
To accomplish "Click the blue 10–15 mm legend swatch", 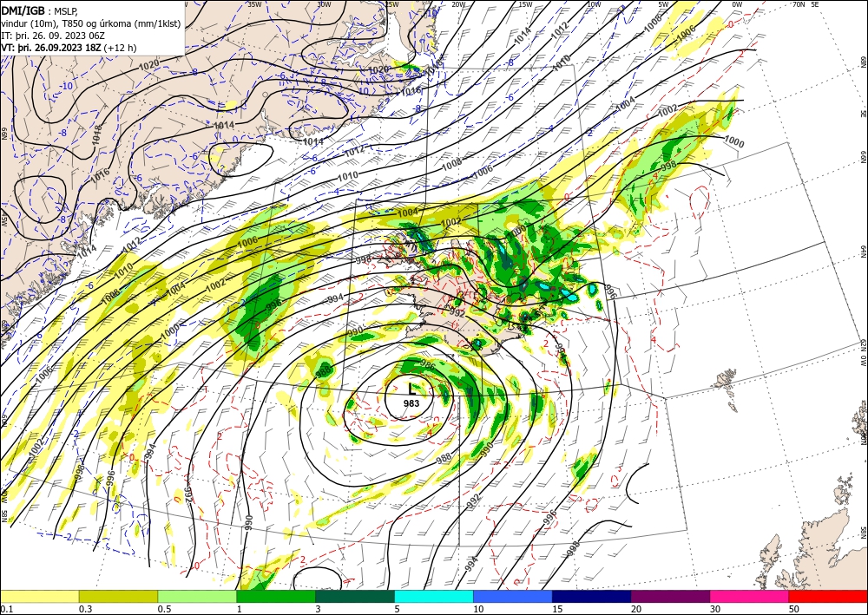I will click(513, 596).
